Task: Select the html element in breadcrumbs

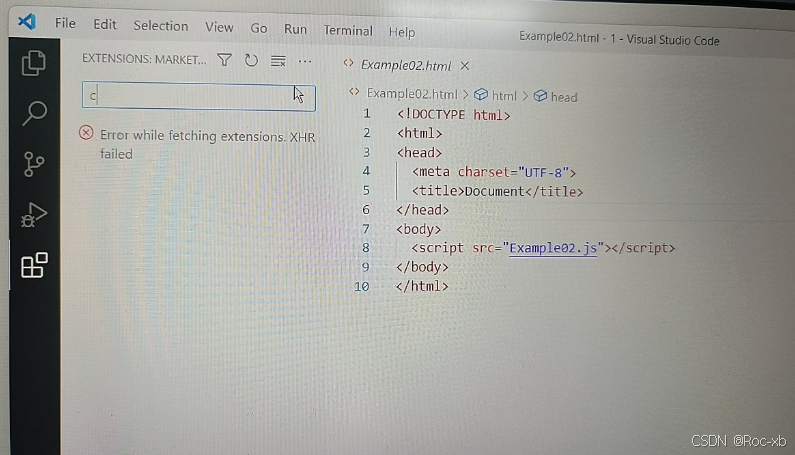Action: 504,95
